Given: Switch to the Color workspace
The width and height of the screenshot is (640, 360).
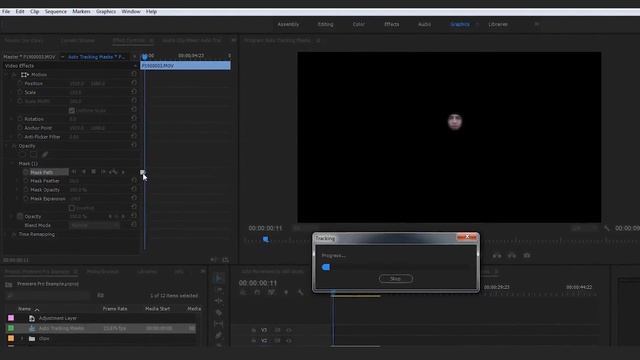Looking at the screenshot, I should (x=358, y=24).
